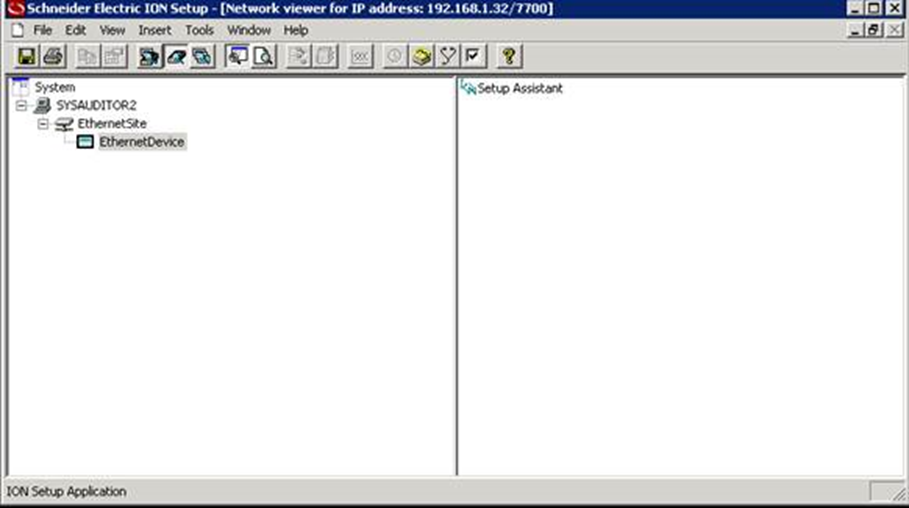Click the checkmark flag toolbar icon
This screenshot has width=909, height=508.
pos(474,56)
